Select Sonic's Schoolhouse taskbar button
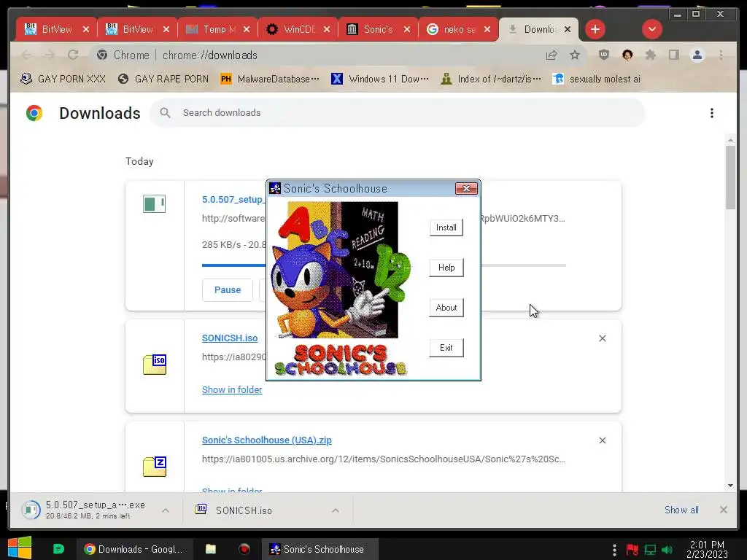747x560 pixels. (x=320, y=549)
